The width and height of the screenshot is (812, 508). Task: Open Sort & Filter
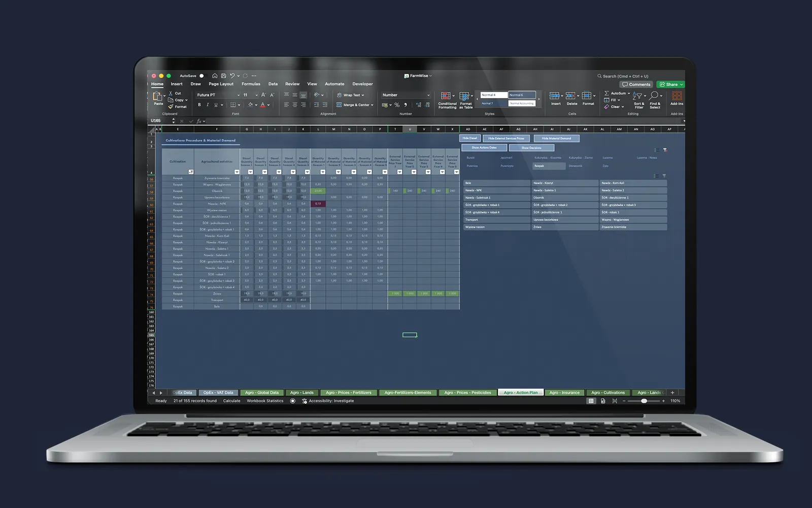tap(639, 100)
